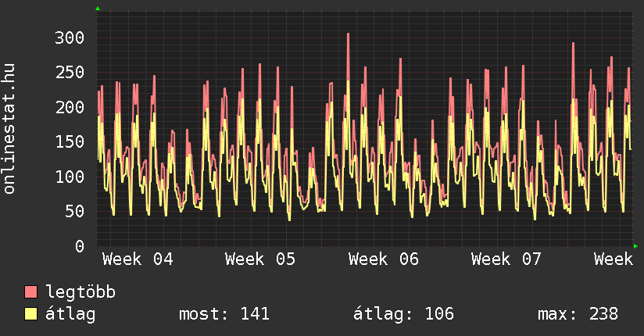Click the green arrow at x-axis right end
This screenshot has width=644, height=336.
click(x=636, y=246)
